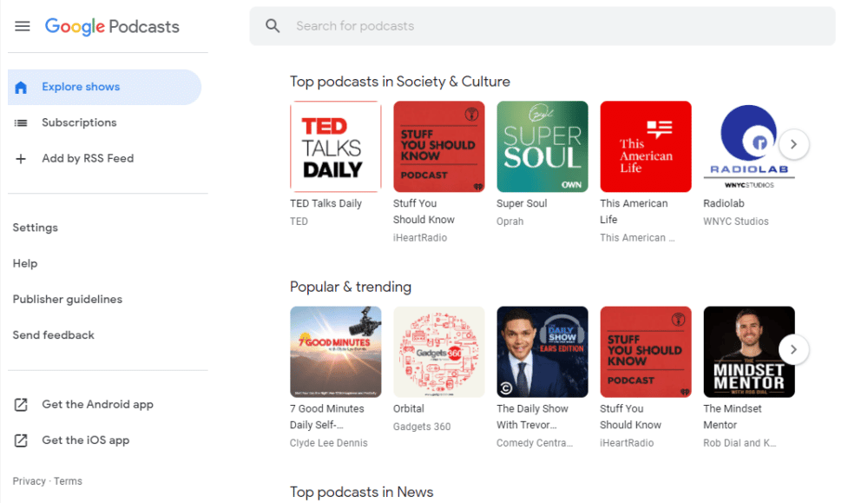The height and width of the screenshot is (503, 868).
Task: Click the Orbital title
Action: point(409,409)
